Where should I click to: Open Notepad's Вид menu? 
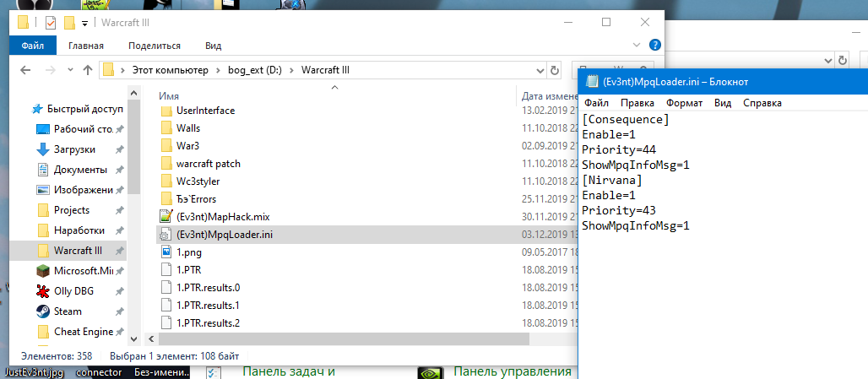point(723,103)
